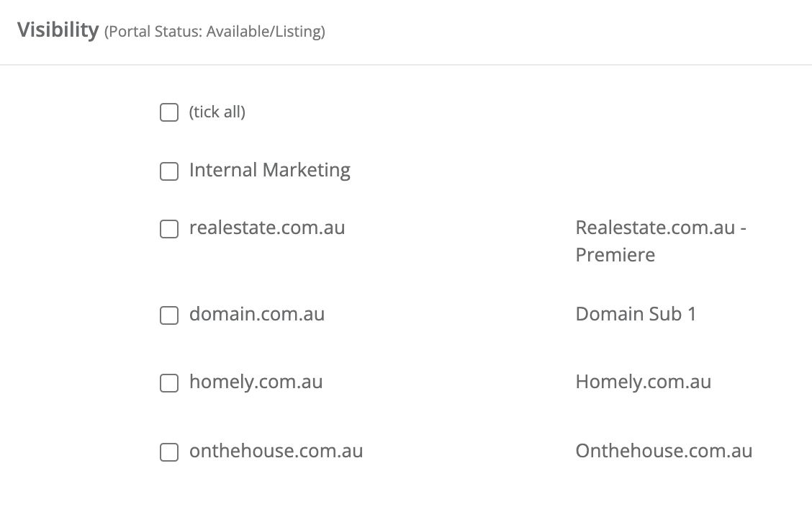812x507 pixels.
Task: Tick the onthehouse.com.au portal checkbox
Action: click(169, 452)
